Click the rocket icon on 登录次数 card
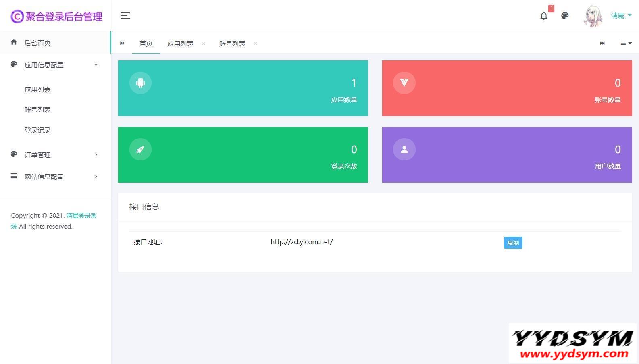 [x=140, y=149]
